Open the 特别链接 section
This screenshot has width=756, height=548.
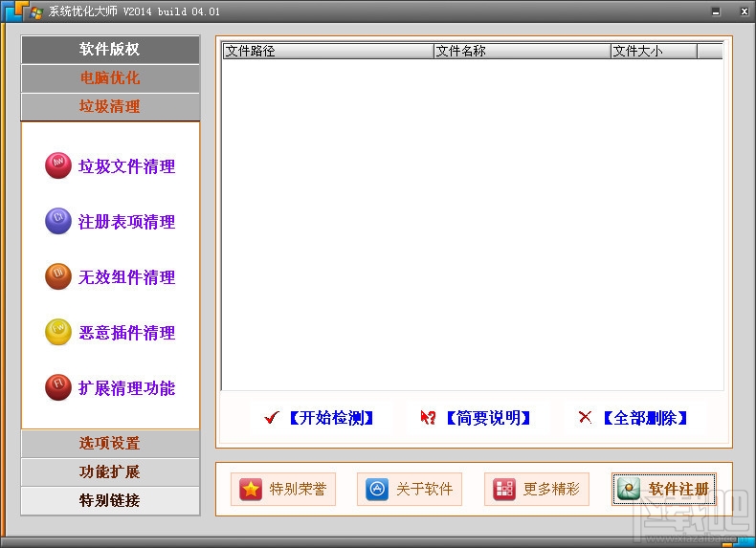[x=110, y=501]
